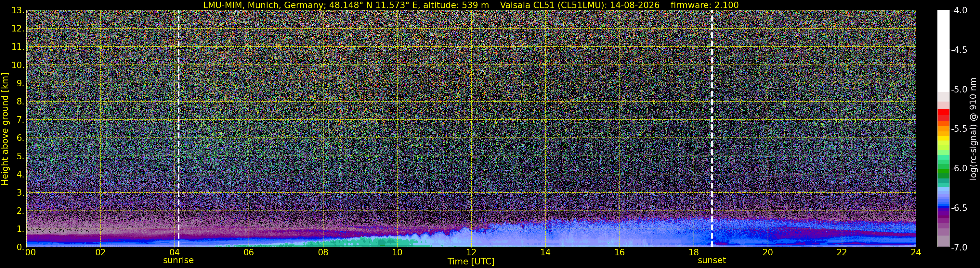Click the 06 time tick label
Screen dimensions: 980x268
(249, 252)
